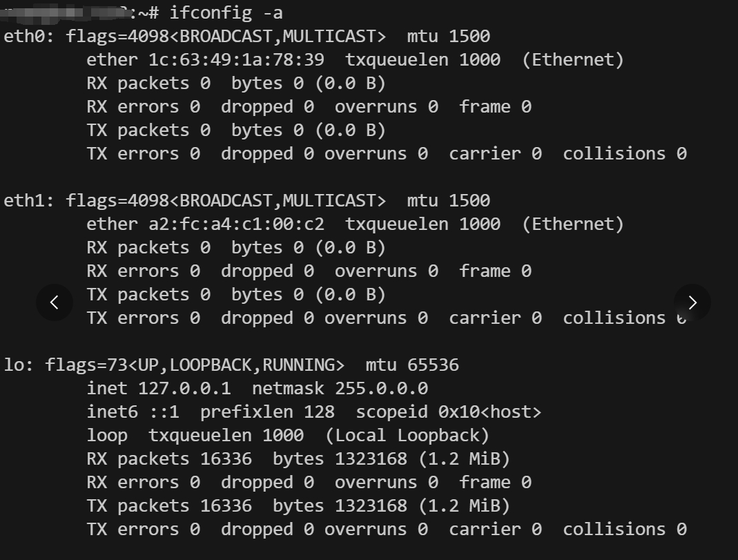Click the lo TX bytes 1323168 value
The width and height of the screenshot is (738, 560).
371,506
